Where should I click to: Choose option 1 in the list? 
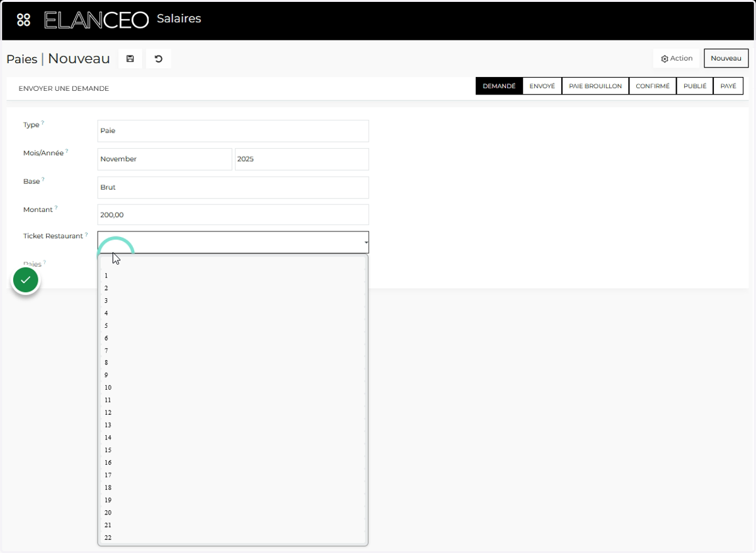[x=233, y=276]
